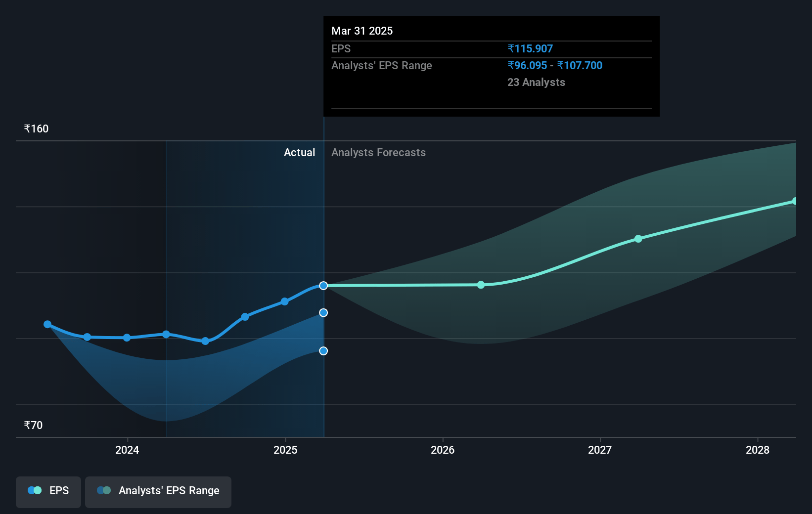Click the '23 Analysts' text
812x514 pixels.
click(536, 82)
